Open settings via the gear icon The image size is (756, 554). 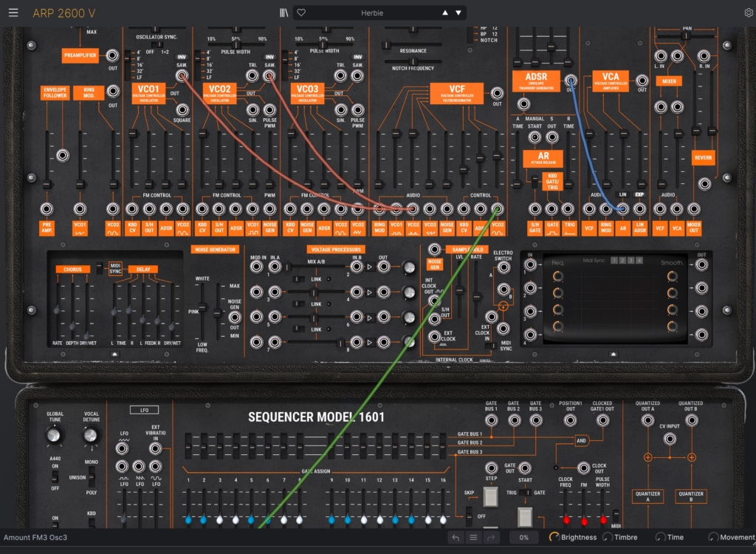pos(749,13)
